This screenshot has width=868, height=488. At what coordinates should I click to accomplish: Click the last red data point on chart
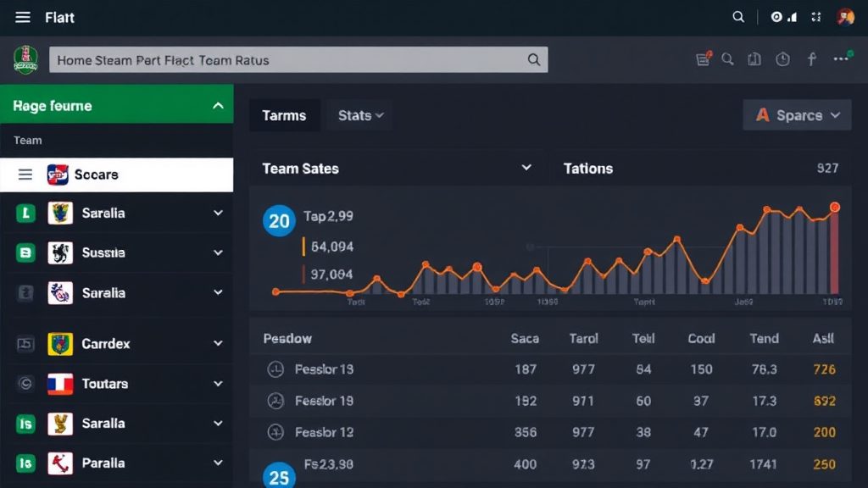(834, 208)
